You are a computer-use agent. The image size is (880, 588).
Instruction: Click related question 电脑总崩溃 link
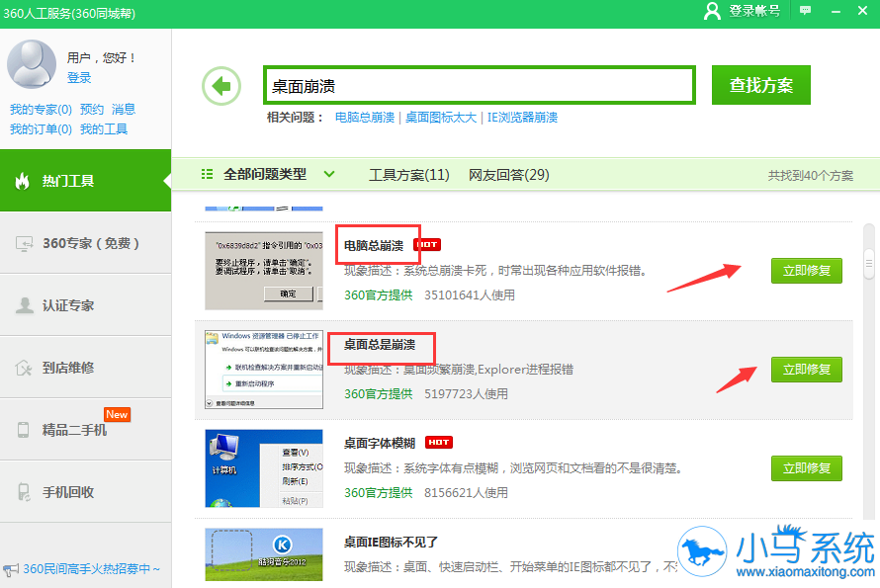[x=365, y=118]
